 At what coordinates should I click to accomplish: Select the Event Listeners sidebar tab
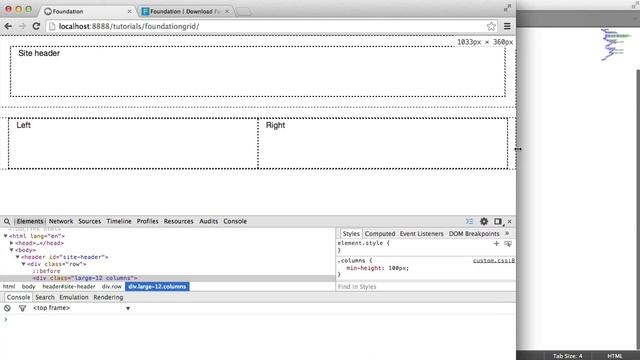pyautogui.click(x=421, y=233)
